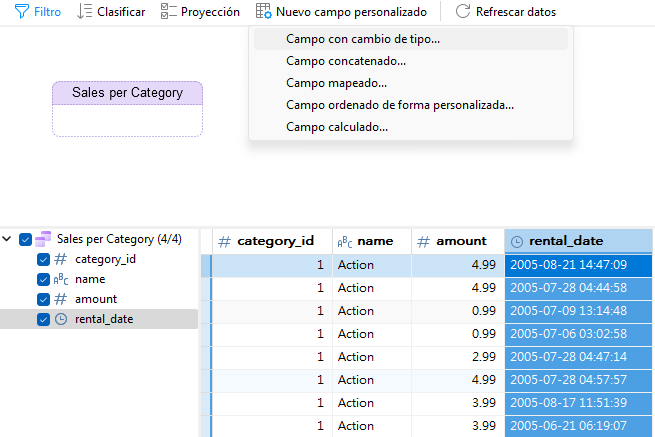Image resolution: width=655 pixels, height=437 pixels.
Task: Choose Campo mapeado... menu entry
Action: coord(411,83)
